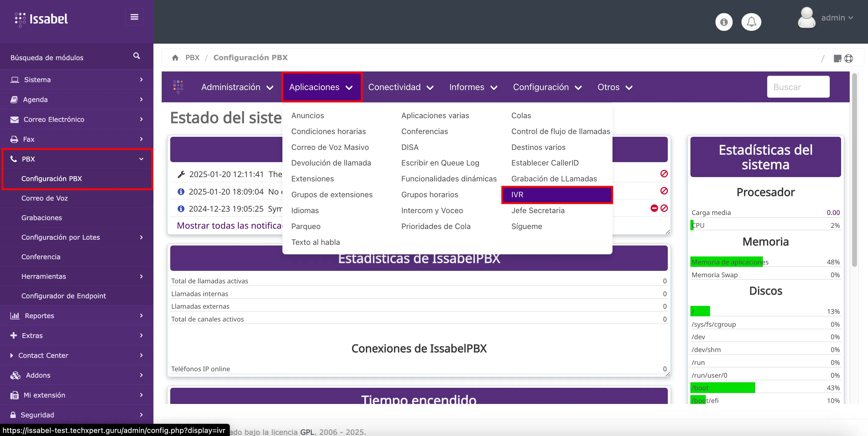Click the home icon in the breadcrumb
Viewport: 868px width, 436px height.
pyautogui.click(x=175, y=58)
